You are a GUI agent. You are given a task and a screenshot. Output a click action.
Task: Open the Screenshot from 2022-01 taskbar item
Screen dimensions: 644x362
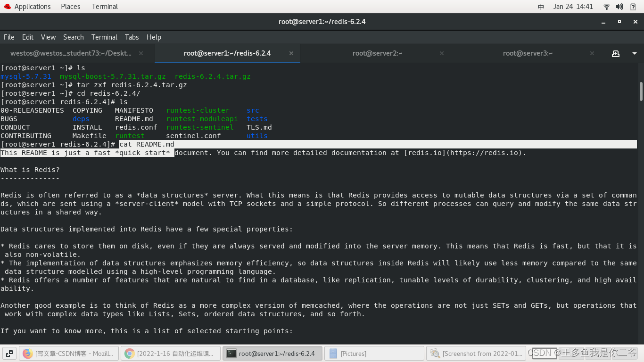pyautogui.click(x=476, y=354)
